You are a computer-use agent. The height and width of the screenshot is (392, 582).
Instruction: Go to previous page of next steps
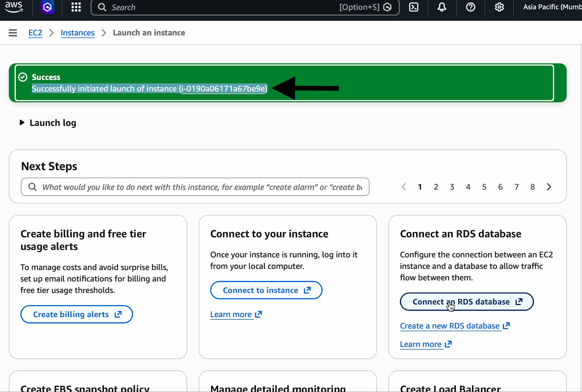pyautogui.click(x=404, y=187)
